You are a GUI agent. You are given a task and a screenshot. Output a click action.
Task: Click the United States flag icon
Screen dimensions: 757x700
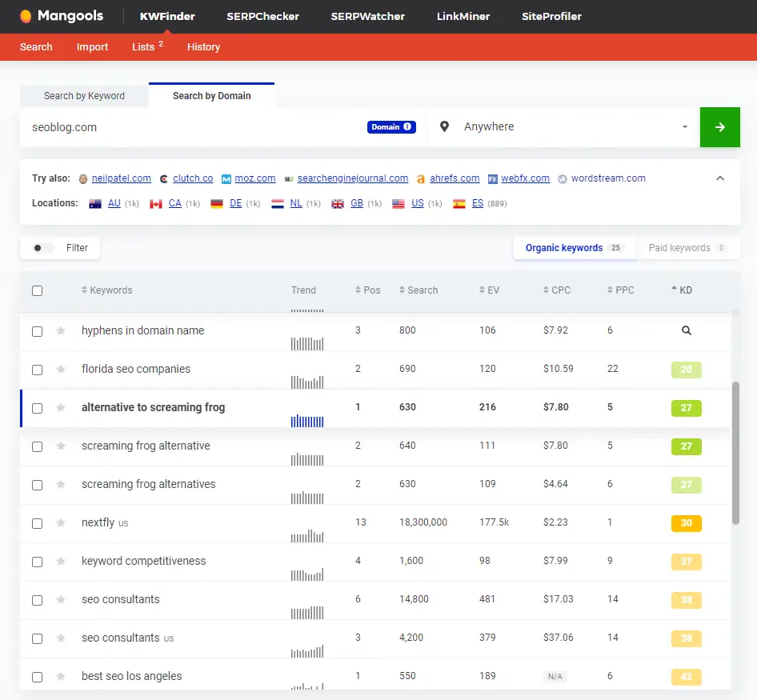click(399, 204)
